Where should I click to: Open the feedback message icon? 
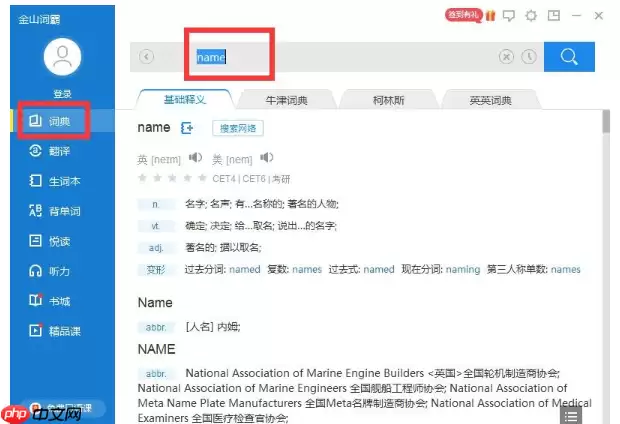[508, 16]
